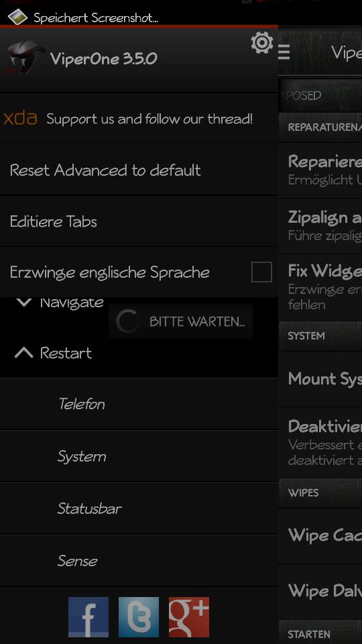This screenshot has width=362, height=644.
Task: Open Editiere Tabs menu entry
Action: point(139,221)
